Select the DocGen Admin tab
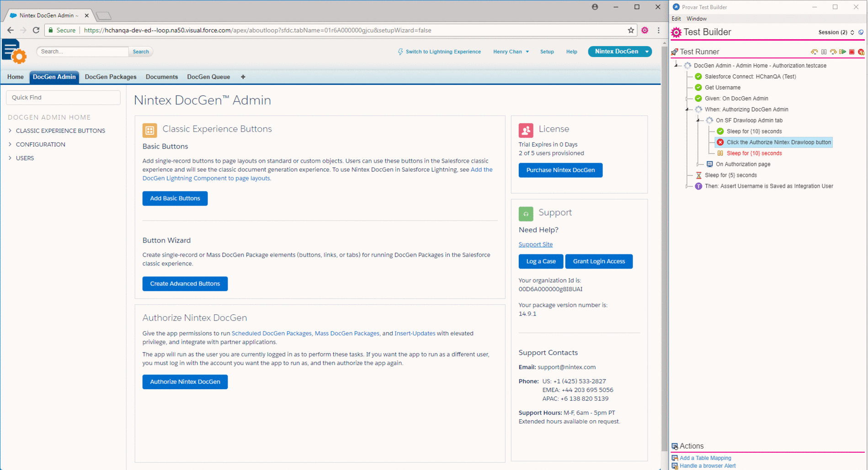868x470 pixels. (54, 77)
